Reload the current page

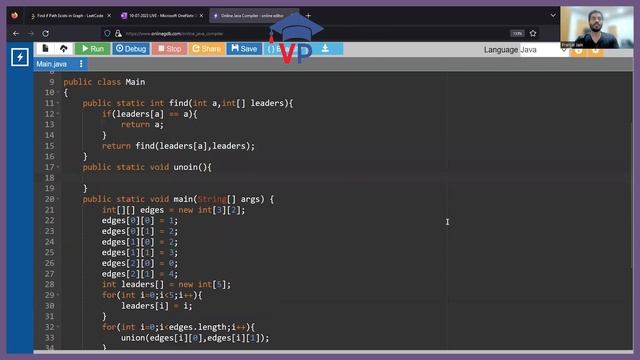coord(45,33)
